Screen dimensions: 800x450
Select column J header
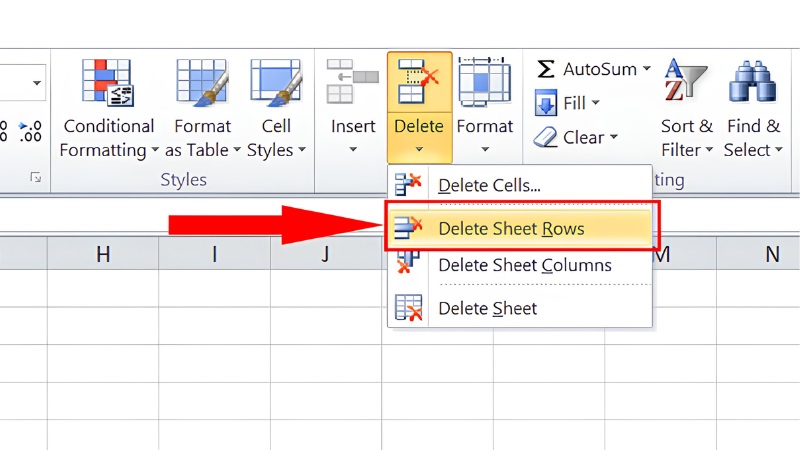326,253
